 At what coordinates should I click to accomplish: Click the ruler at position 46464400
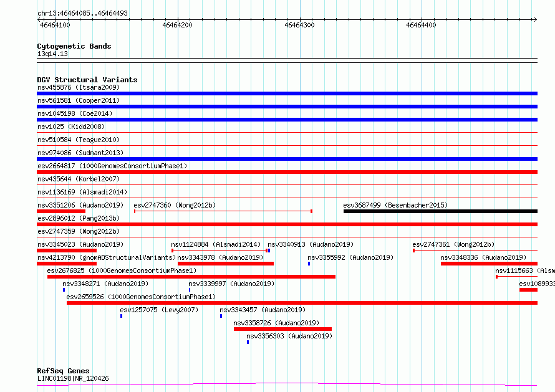[421, 25]
